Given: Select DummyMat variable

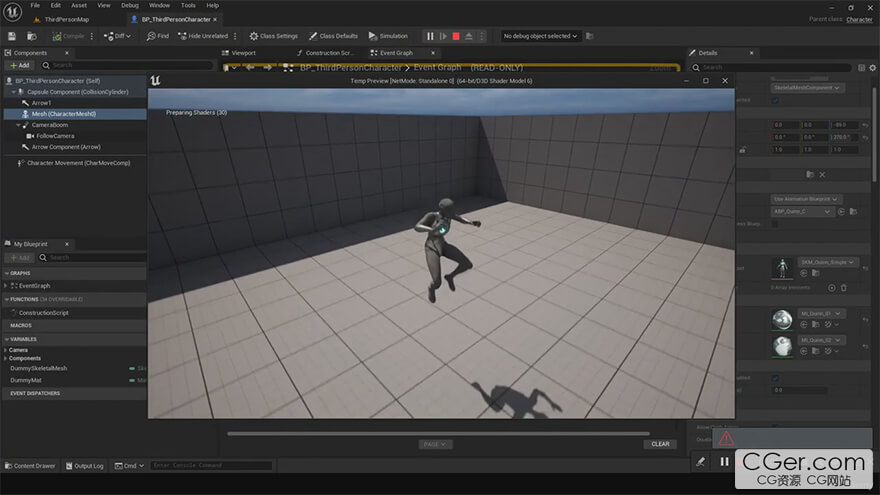Looking at the screenshot, I should click(x=26, y=380).
